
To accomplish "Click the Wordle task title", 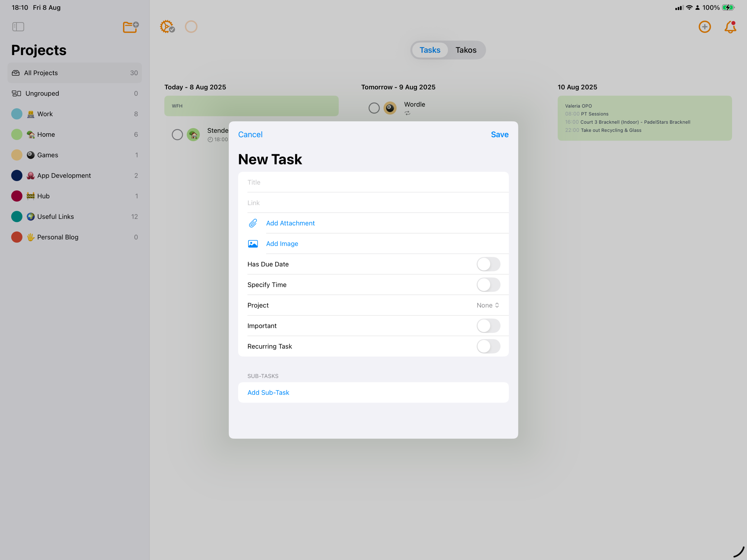I will (415, 105).
